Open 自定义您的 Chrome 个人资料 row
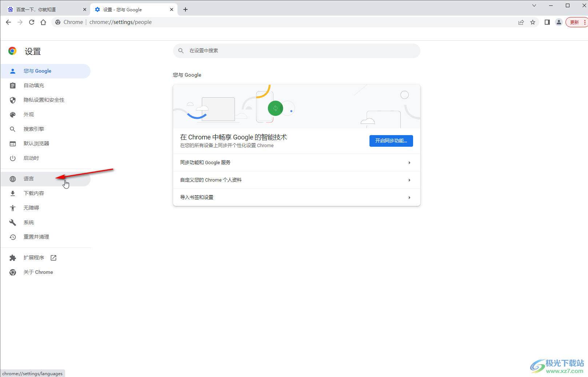 click(297, 180)
